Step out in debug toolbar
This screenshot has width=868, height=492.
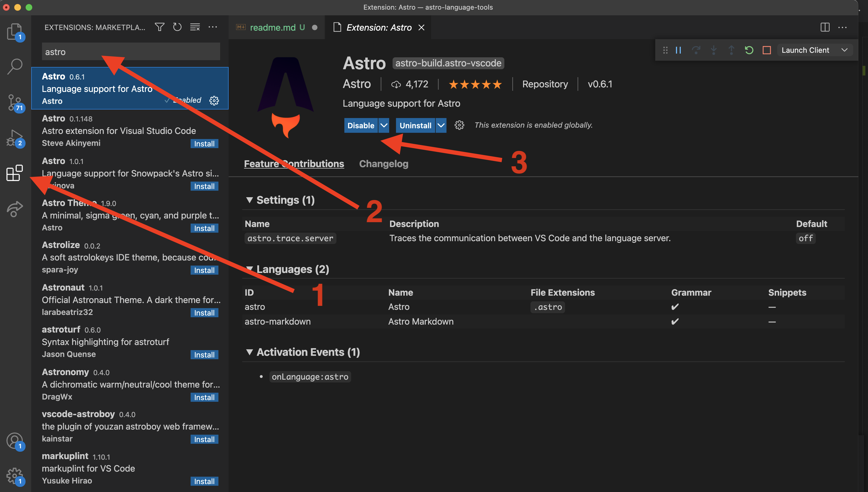pyautogui.click(x=731, y=50)
